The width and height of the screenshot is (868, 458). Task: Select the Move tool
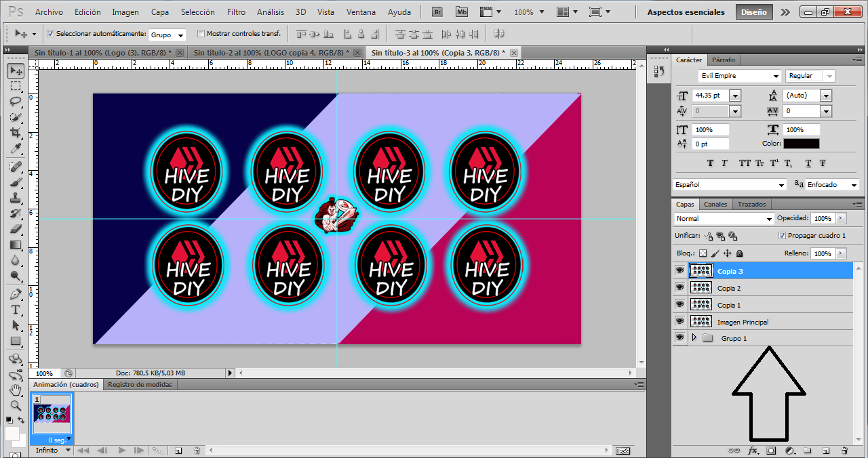16,70
